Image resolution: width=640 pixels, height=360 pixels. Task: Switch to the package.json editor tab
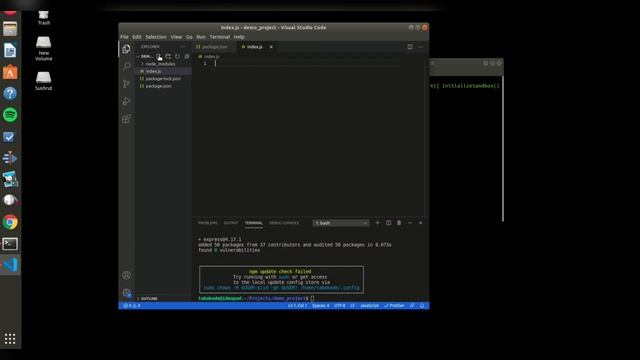tap(215, 47)
